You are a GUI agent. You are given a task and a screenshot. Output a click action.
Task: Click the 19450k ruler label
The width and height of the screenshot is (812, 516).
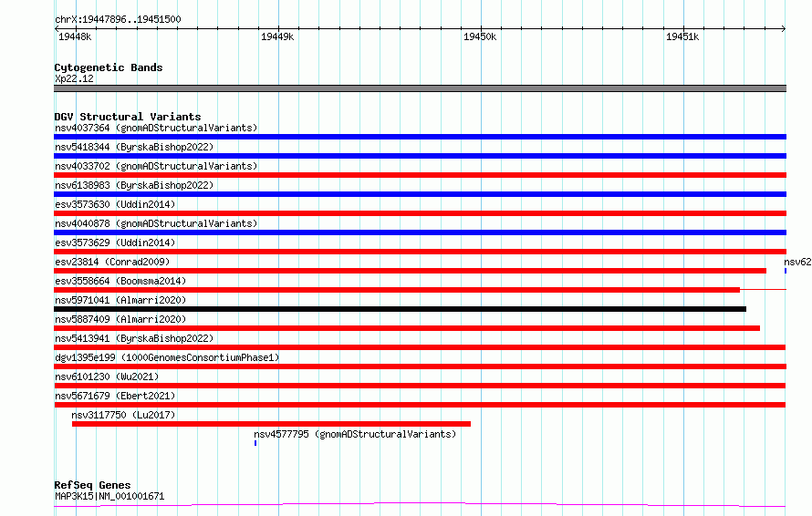480,36
